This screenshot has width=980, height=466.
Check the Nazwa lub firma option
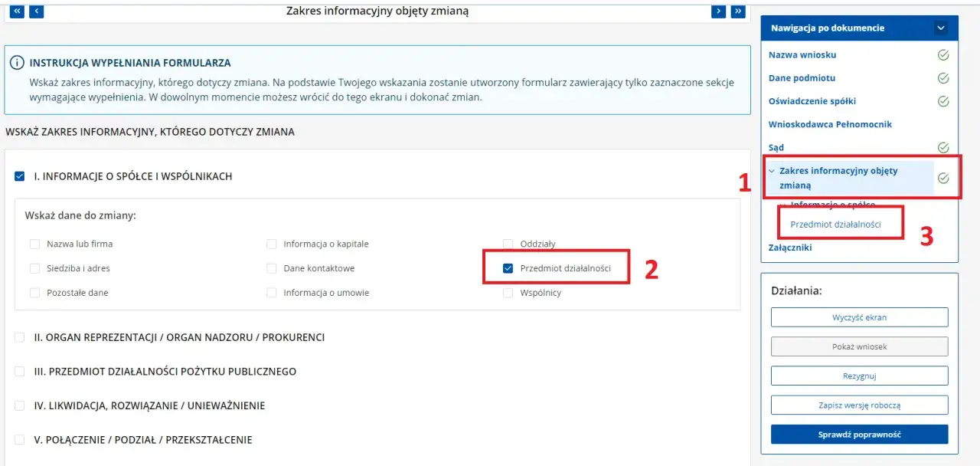[x=34, y=244]
